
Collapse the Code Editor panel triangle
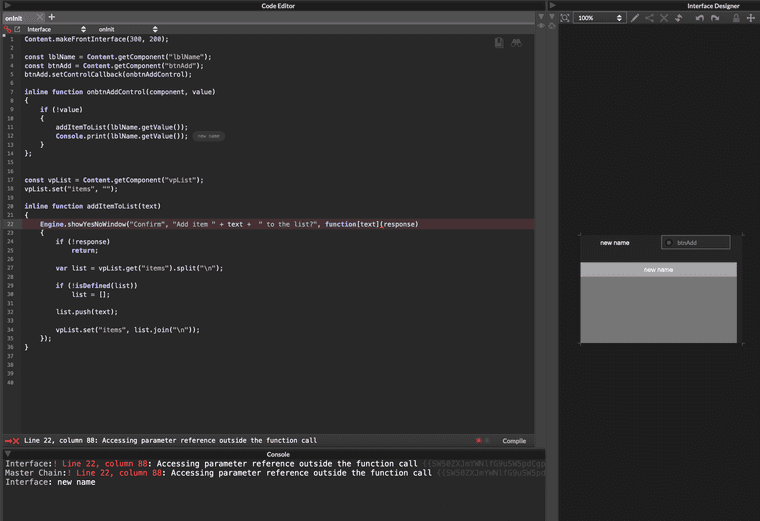(x=7, y=5)
